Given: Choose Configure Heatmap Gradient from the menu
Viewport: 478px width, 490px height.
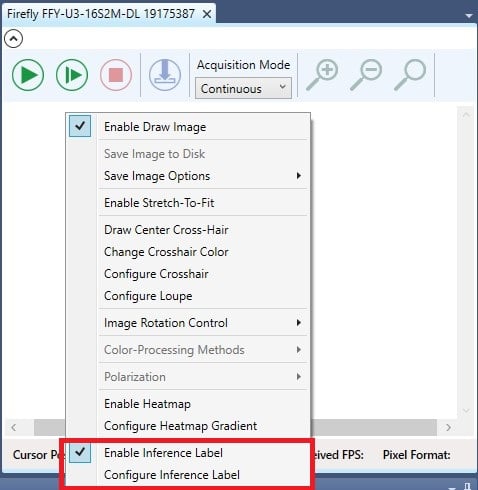Looking at the screenshot, I should (180, 426).
